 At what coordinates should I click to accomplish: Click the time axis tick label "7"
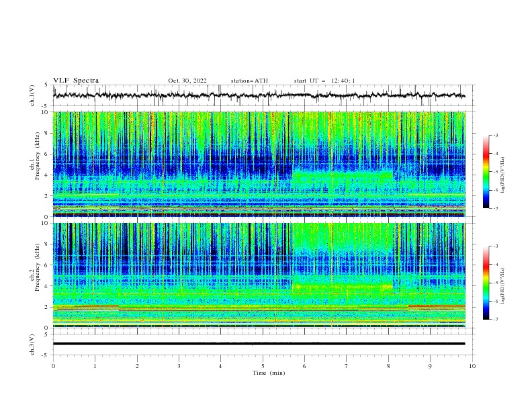tap(347, 366)
